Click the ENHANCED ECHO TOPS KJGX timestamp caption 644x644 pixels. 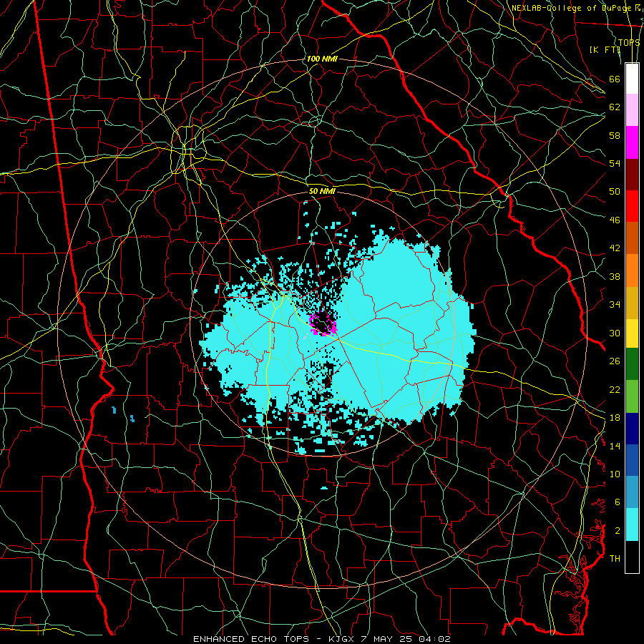(x=322, y=639)
